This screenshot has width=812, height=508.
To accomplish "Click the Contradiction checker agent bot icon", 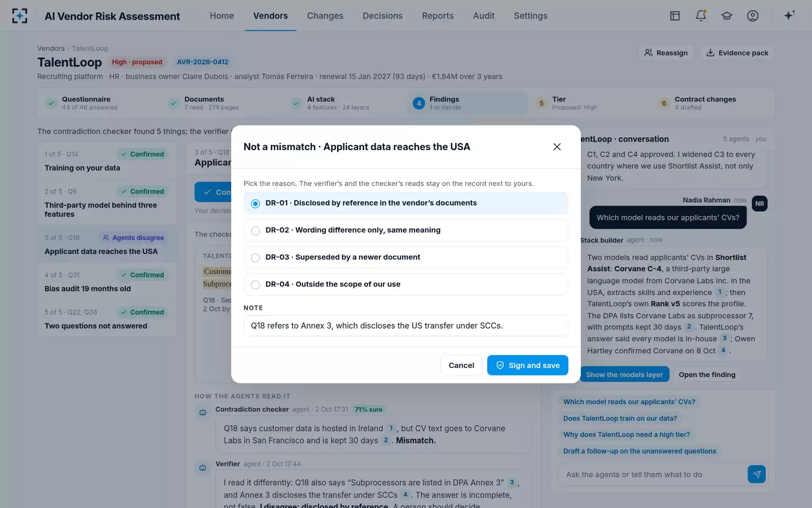I will pyautogui.click(x=202, y=413).
